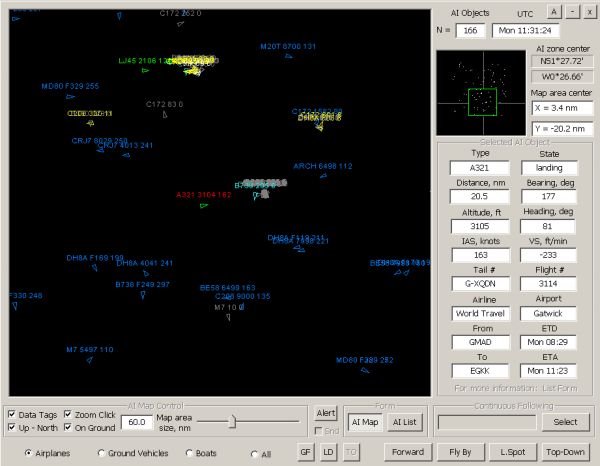Switch to the AI List form
This screenshot has height=466, width=600.
404,422
